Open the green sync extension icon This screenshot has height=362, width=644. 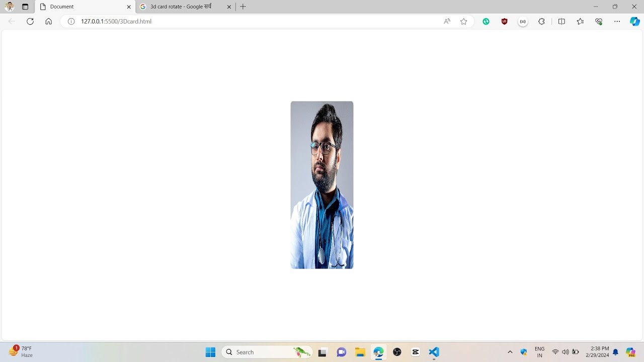[486, 21]
